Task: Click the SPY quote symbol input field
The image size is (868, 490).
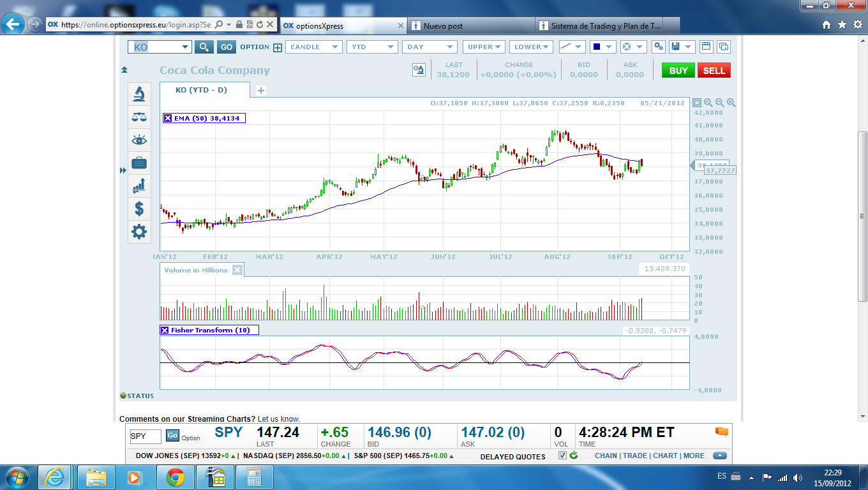Action: pyautogui.click(x=146, y=436)
